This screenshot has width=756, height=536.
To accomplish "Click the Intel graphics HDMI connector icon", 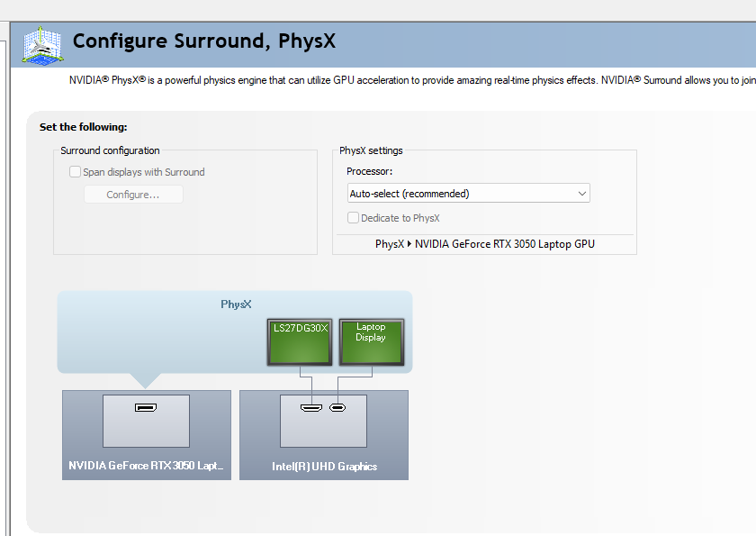I will click(311, 408).
